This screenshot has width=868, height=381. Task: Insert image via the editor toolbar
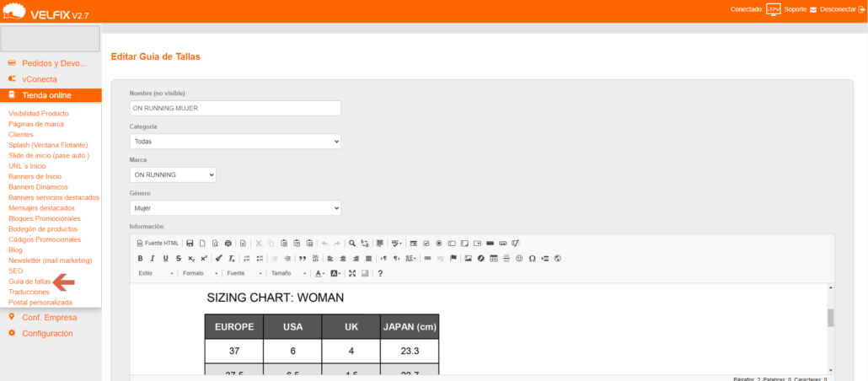[x=468, y=259]
